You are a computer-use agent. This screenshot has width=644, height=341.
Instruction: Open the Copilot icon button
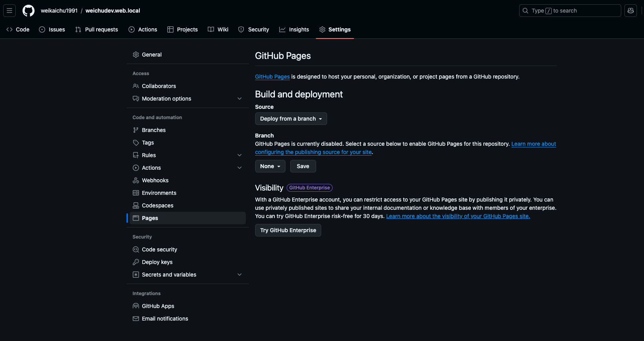(x=631, y=11)
